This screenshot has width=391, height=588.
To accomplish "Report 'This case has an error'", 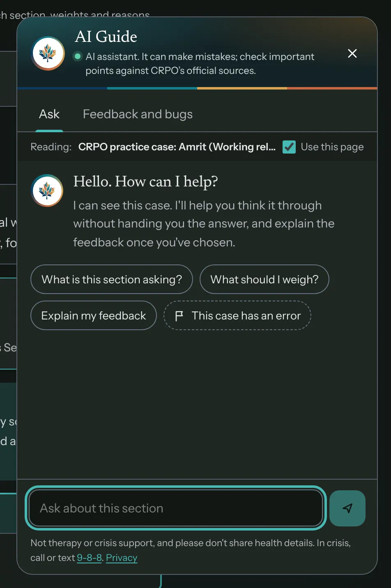I will pyautogui.click(x=237, y=316).
